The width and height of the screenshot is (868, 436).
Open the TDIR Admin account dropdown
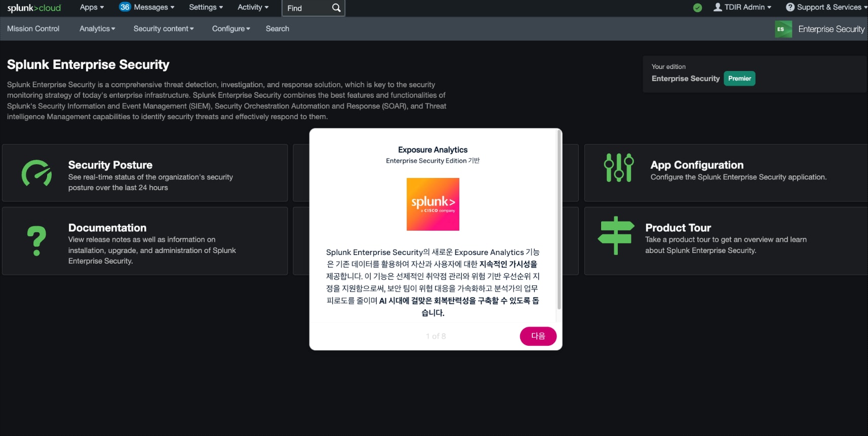(747, 7)
